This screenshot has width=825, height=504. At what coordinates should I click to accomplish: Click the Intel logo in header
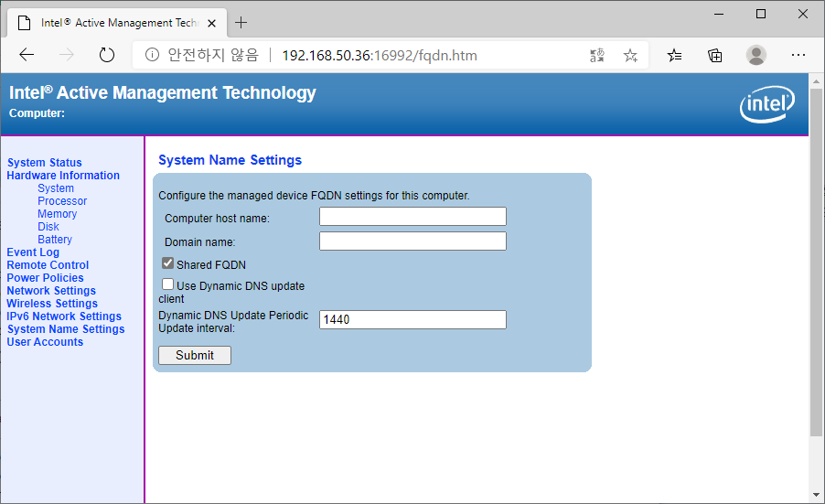tap(767, 104)
